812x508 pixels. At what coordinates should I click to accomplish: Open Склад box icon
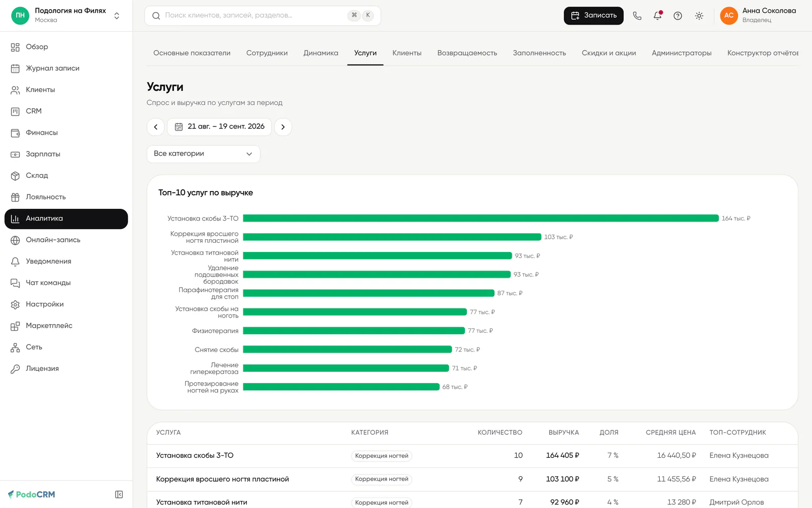(x=15, y=176)
